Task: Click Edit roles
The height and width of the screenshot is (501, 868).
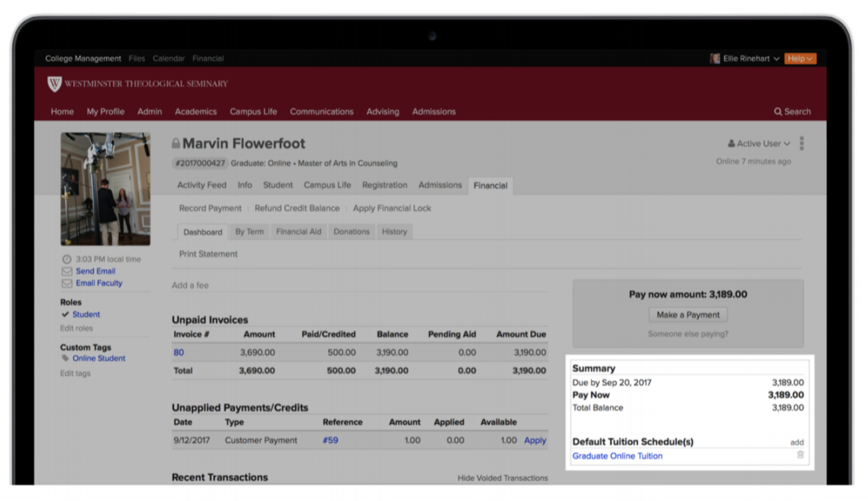Action: [76, 328]
